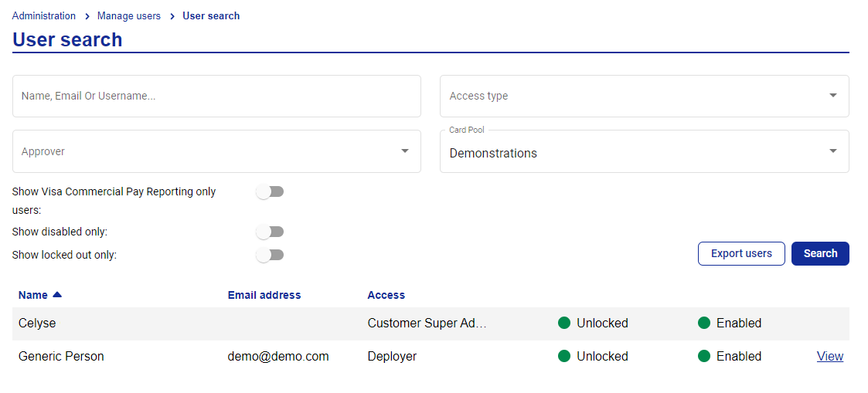Click the Customer Super Ad… access cell
The image size is (868, 393).
click(x=427, y=324)
